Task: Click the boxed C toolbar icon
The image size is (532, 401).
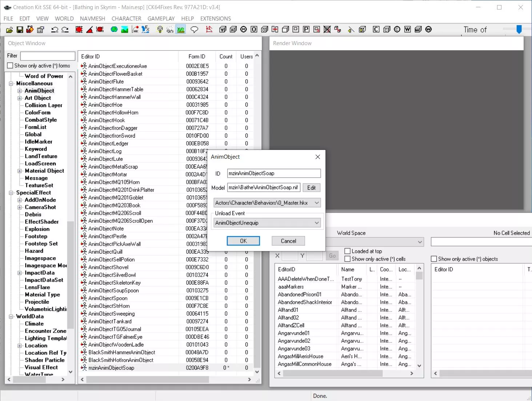Action: tap(376, 29)
